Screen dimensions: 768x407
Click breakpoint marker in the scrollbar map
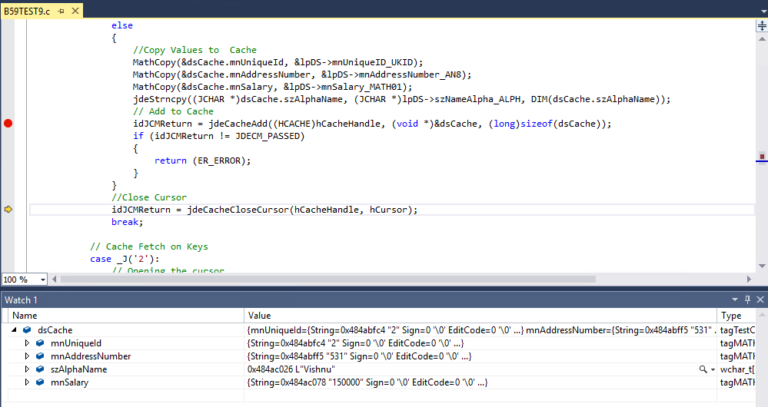pos(762,156)
